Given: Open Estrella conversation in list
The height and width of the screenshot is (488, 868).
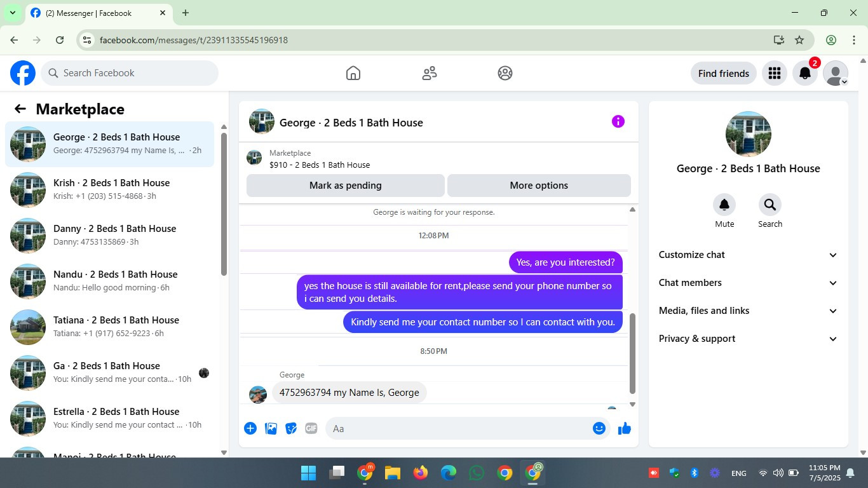Looking at the screenshot, I should (x=109, y=419).
